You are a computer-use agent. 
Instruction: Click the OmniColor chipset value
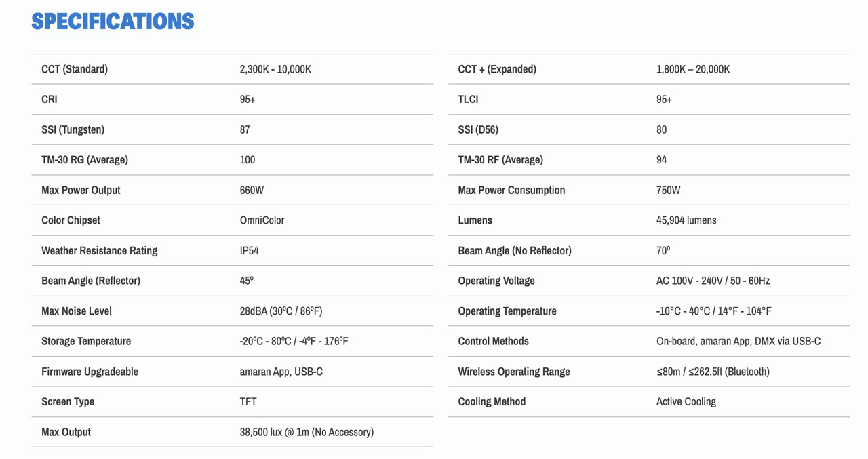pos(262,220)
